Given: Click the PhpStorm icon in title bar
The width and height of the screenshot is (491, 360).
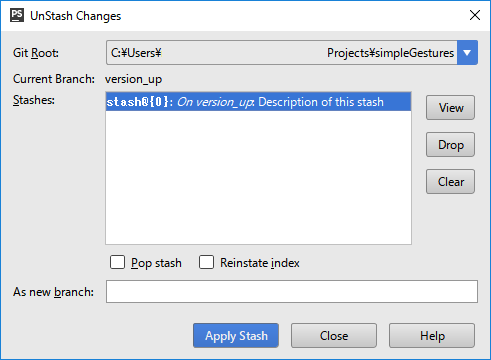Looking at the screenshot, I should pos(17,15).
